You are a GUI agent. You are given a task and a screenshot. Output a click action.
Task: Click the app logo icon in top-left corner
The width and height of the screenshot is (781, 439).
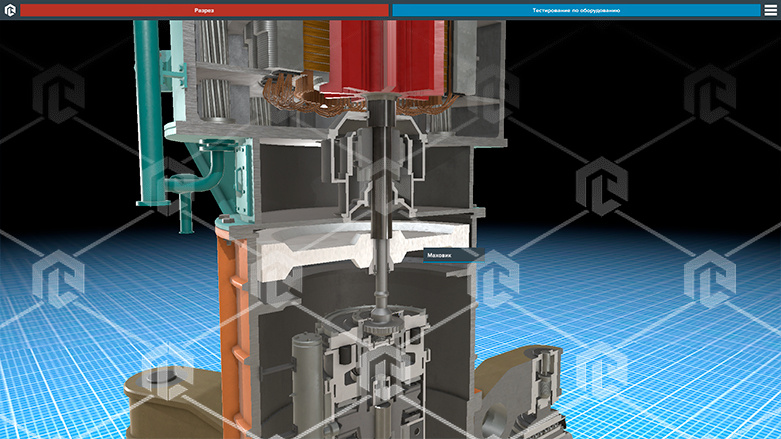[10, 10]
